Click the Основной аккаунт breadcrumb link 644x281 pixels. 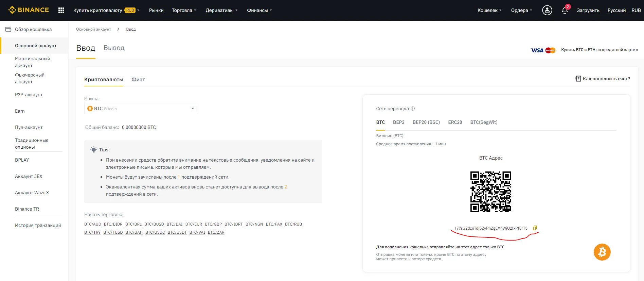click(93, 29)
